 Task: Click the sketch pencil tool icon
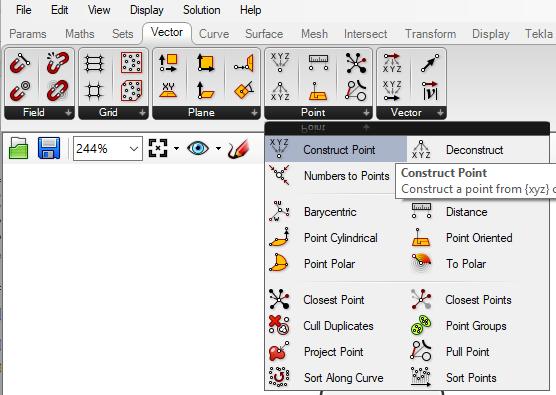(239, 149)
